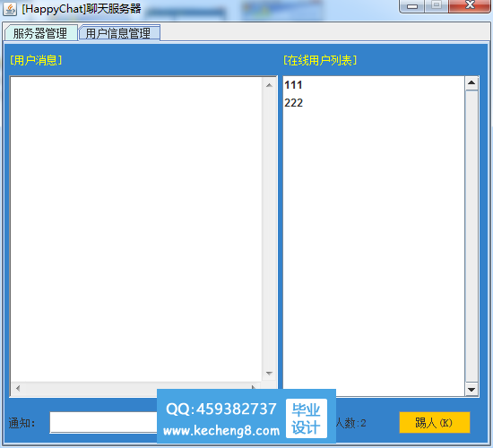This screenshot has height=448, width=493.
Task: Focus the 通知 notification input field
Action: pos(104,423)
